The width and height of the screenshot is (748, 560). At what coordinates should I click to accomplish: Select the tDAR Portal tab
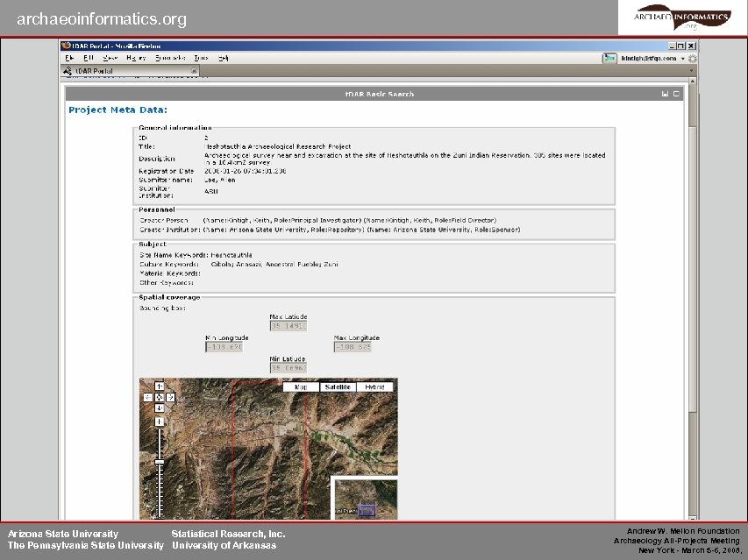95,70
